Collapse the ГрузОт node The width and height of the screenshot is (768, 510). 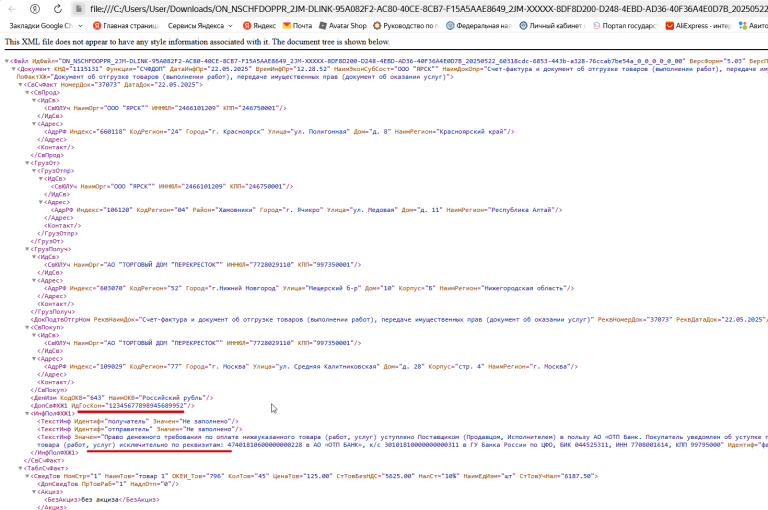pos(27,163)
